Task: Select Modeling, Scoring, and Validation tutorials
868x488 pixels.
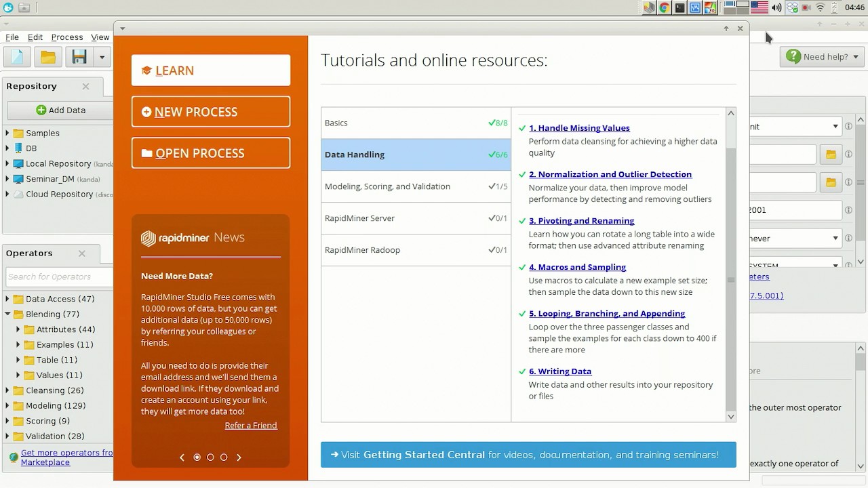Action: (416, 186)
